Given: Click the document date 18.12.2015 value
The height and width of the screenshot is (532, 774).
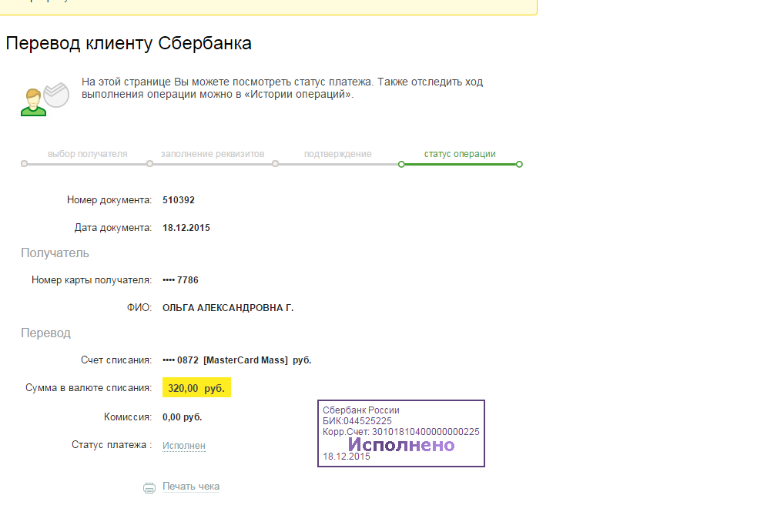Looking at the screenshot, I should (x=186, y=228).
